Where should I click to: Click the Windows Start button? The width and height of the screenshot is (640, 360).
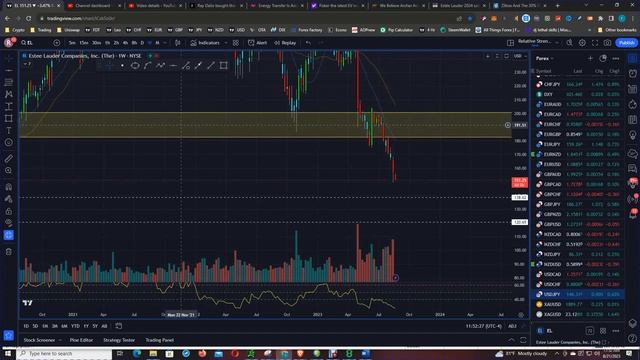pyautogui.click(x=8, y=353)
